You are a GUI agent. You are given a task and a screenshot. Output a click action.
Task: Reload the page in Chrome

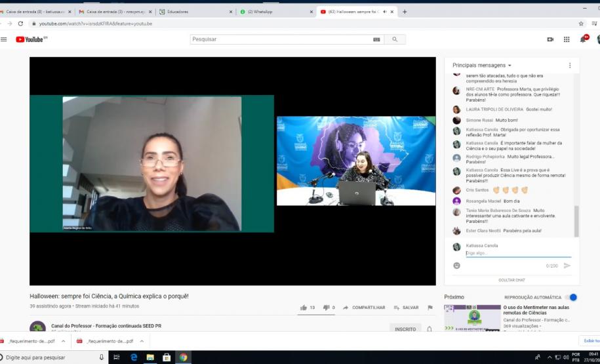21,24
